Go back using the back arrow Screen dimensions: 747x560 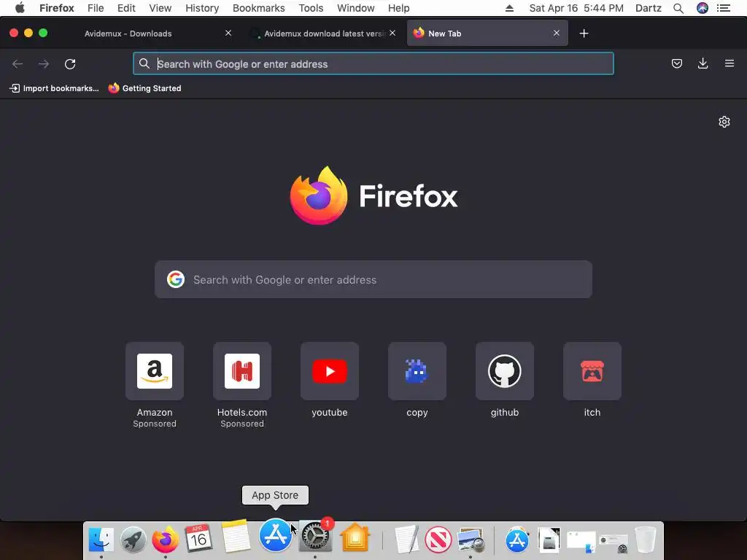pos(18,64)
